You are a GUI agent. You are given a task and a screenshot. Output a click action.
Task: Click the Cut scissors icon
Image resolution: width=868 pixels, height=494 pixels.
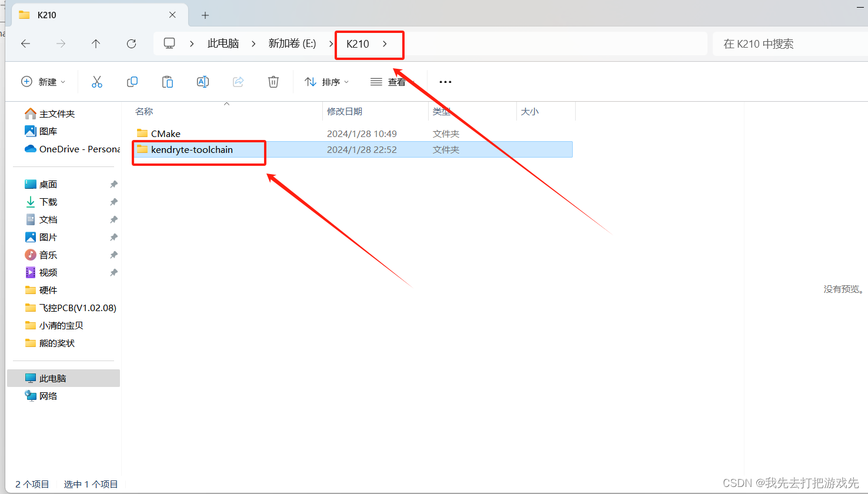[97, 82]
